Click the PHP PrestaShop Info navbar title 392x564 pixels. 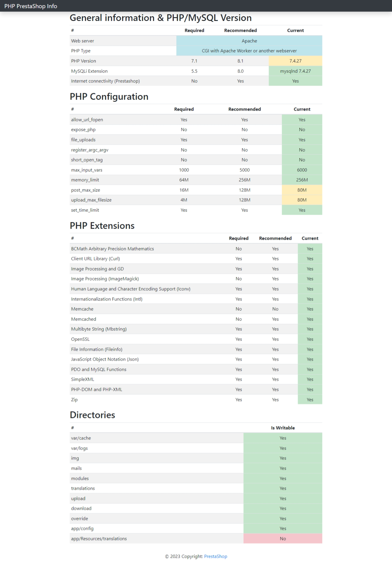point(31,6)
